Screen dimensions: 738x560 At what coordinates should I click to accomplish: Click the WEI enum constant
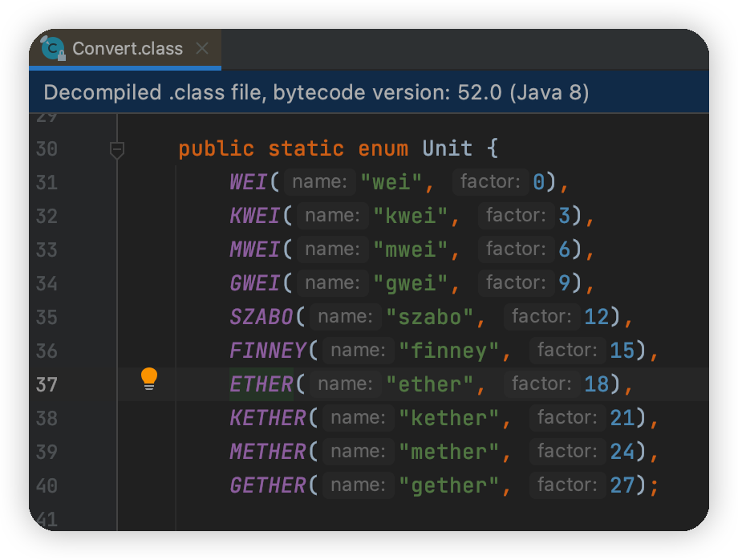click(249, 182)
